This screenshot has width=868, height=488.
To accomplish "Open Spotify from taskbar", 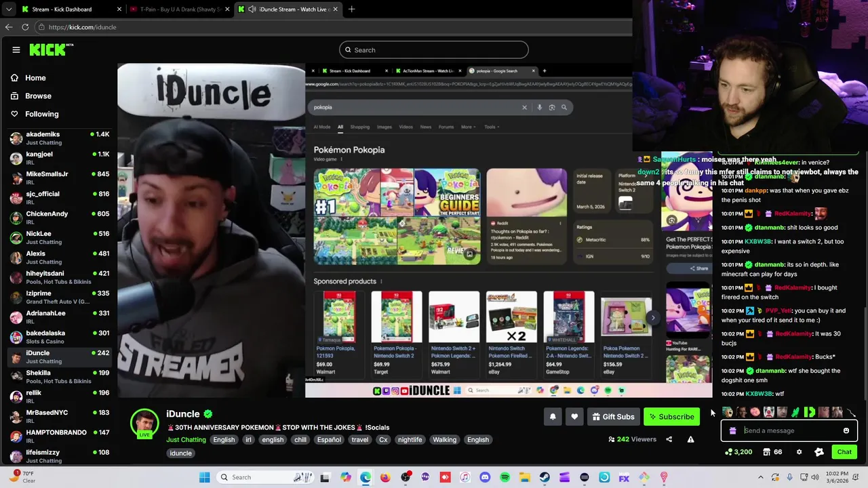I will click(x=505, y=477).
